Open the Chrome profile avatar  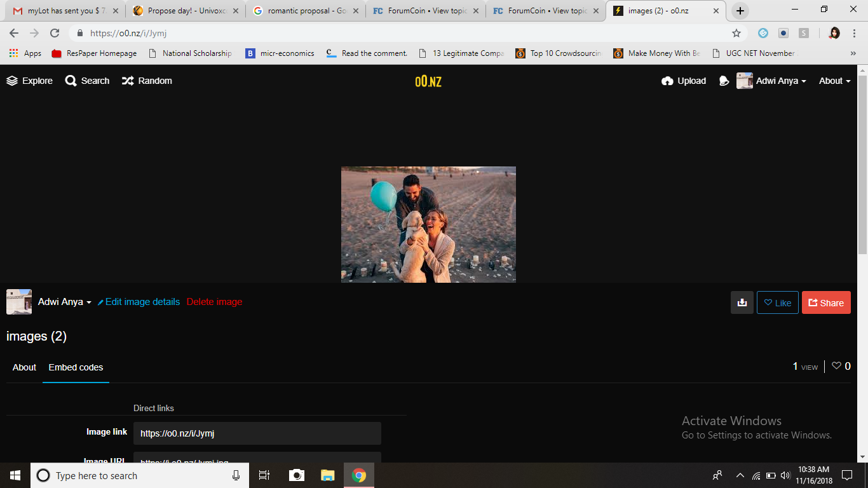834,33
